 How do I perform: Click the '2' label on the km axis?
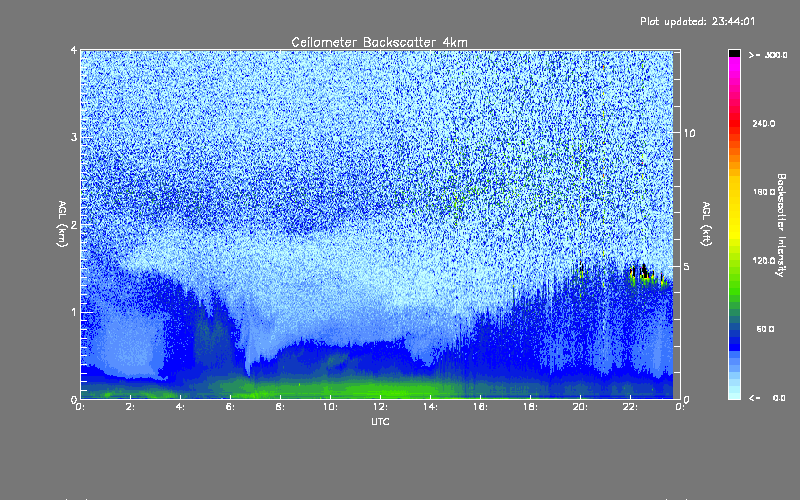pyautogui.click(x=74, y=224)
